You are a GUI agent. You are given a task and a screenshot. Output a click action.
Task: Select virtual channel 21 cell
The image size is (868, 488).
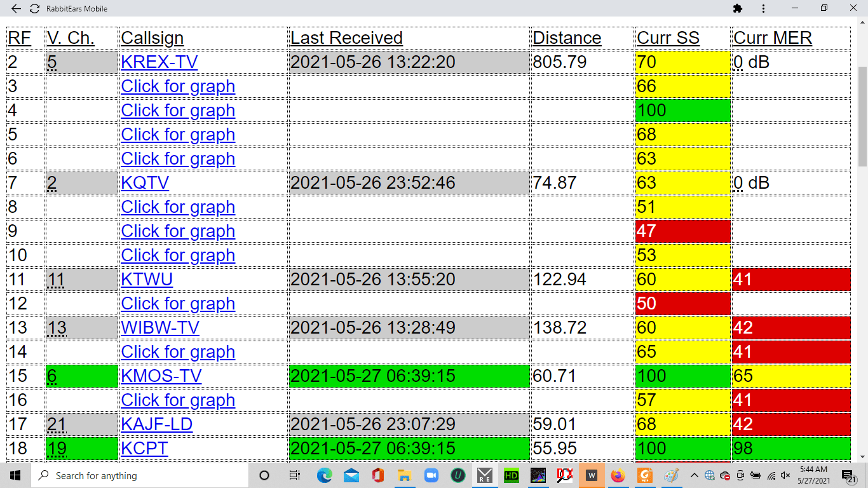click(x=82, y=424)
